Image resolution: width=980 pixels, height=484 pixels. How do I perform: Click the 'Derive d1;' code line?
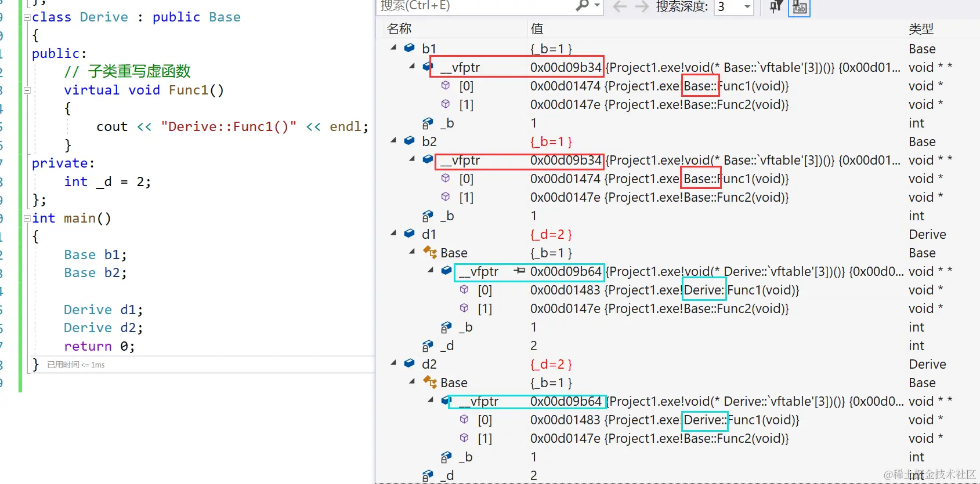[103, 310]
